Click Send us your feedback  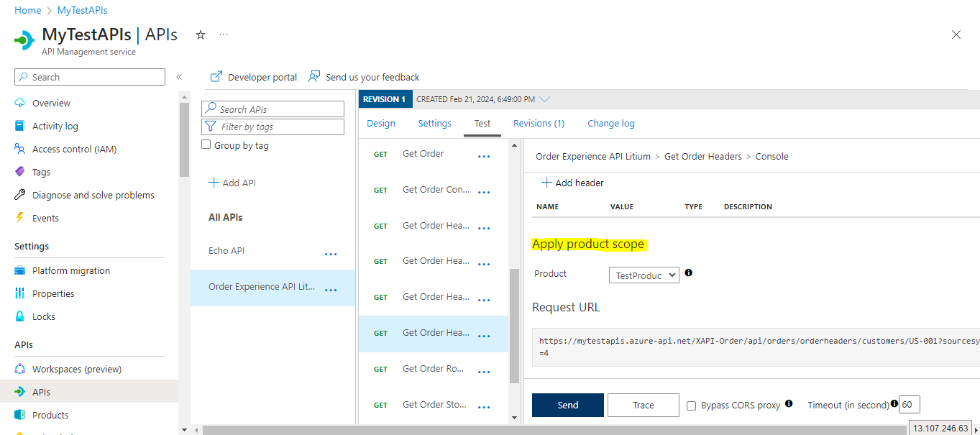click(x=364, y=77)
